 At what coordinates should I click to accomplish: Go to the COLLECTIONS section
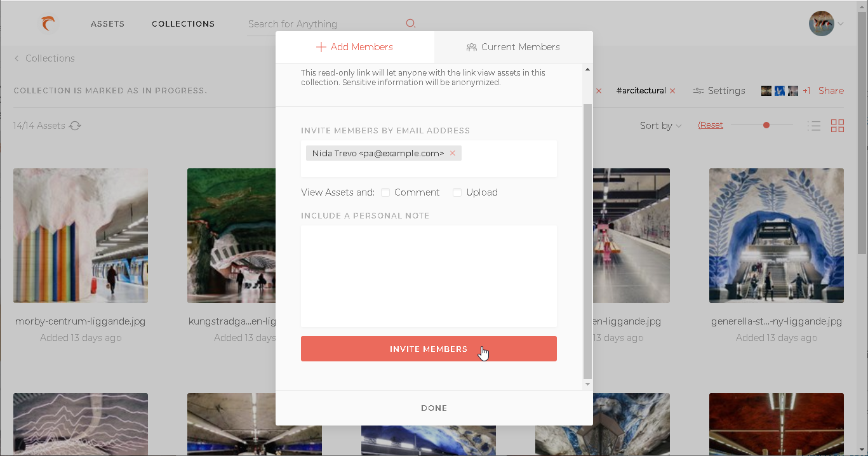coord(184,24)
